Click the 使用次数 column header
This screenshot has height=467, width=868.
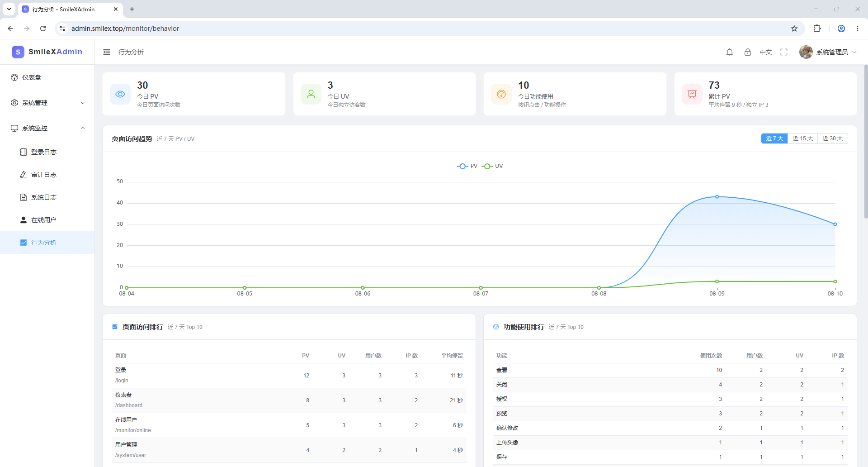tap(711, 356)
